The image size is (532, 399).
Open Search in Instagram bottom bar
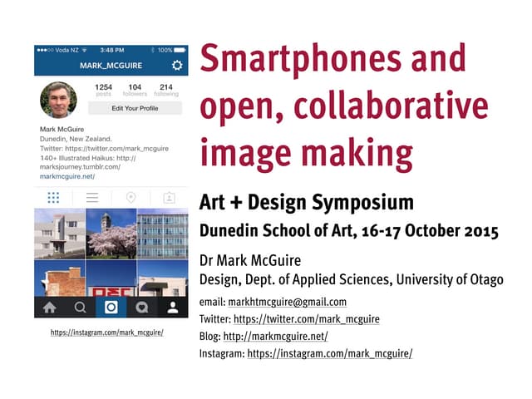click(x=80, y=307)
